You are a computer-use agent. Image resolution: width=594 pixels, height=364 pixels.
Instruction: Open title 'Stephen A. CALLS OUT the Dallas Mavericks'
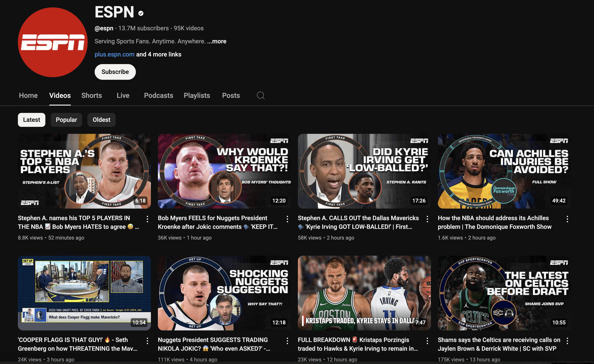(358, 222)
